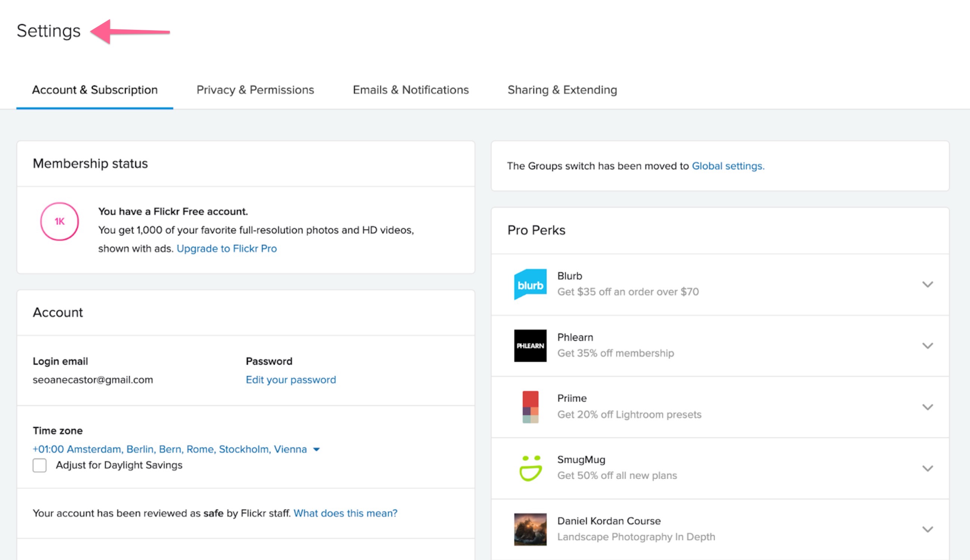Click the black Phlearn logo icon
The image size is (970, 560).
point(530,345)
